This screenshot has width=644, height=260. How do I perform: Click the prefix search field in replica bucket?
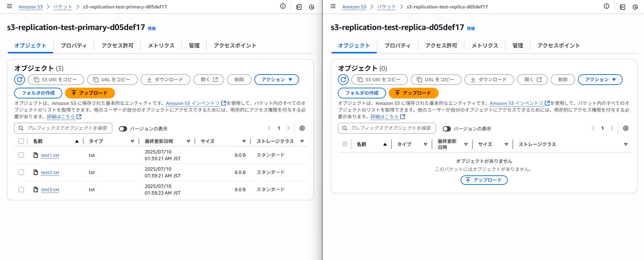(387, 128)
